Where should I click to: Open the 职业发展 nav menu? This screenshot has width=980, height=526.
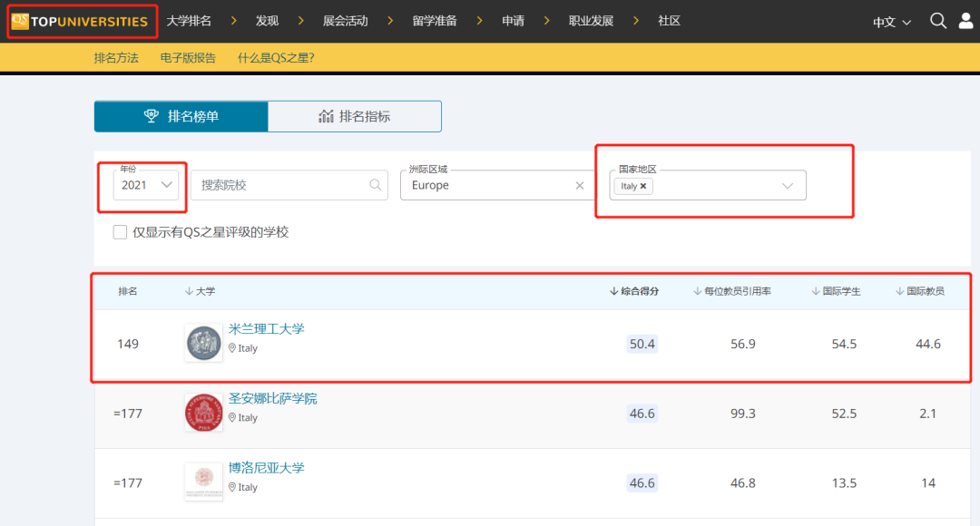(592, 21)
